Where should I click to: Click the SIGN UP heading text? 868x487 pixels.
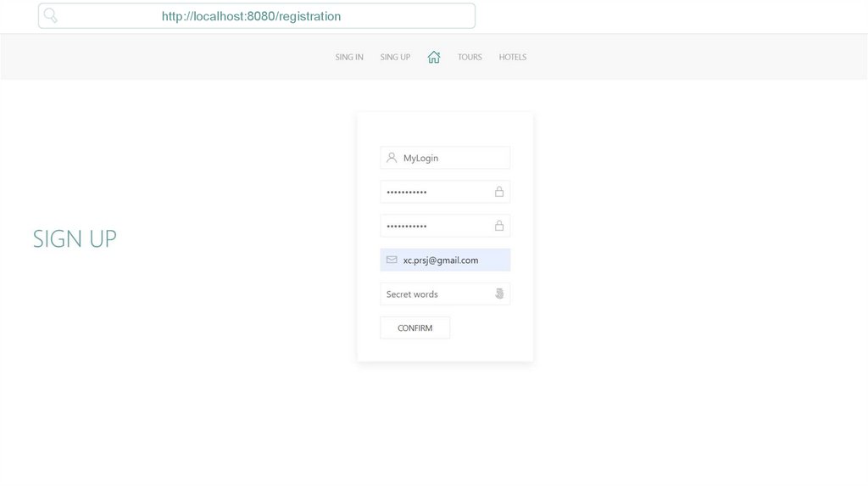pyautogui.click(x=75, y=238)
